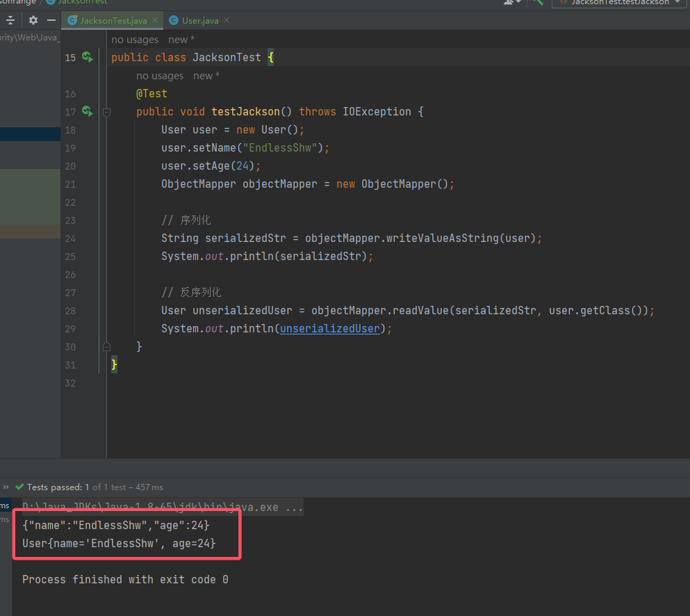Run class JacksonTest from gutter icon

87,57
